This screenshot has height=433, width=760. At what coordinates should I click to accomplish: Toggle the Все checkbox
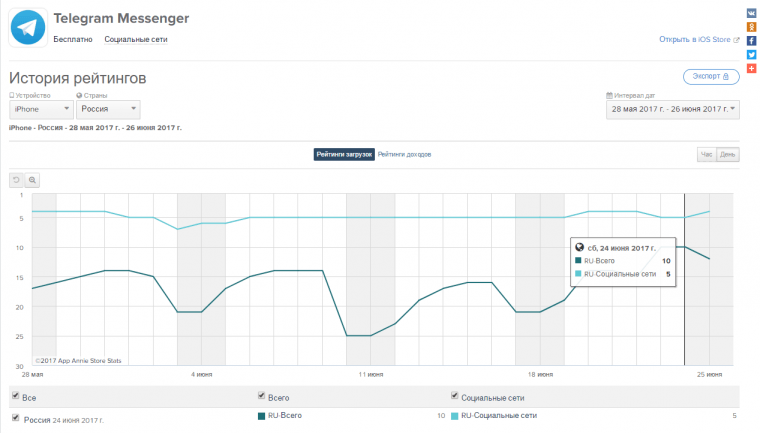coord(16,396)
